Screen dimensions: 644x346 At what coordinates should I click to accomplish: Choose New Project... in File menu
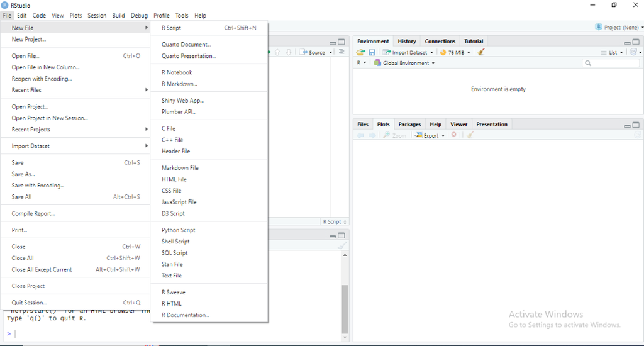click(75, 40)
